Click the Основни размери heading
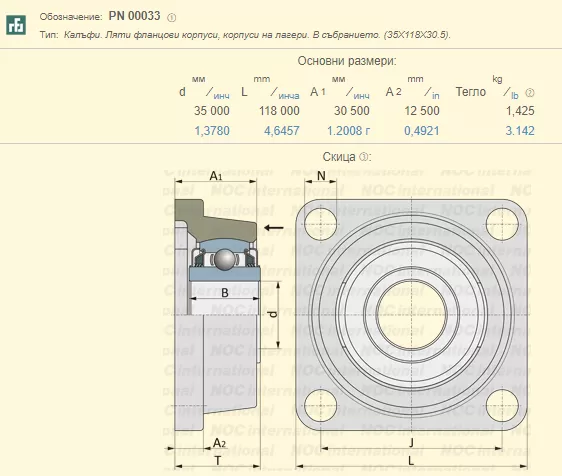562x476 pixels. click(x=347, y=61)
